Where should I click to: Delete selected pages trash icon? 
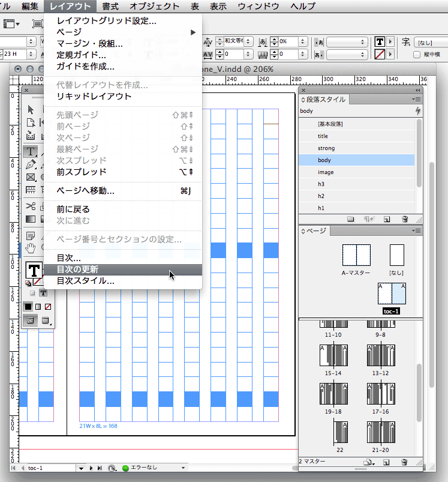pyautogui.click(x=404, y=462)
